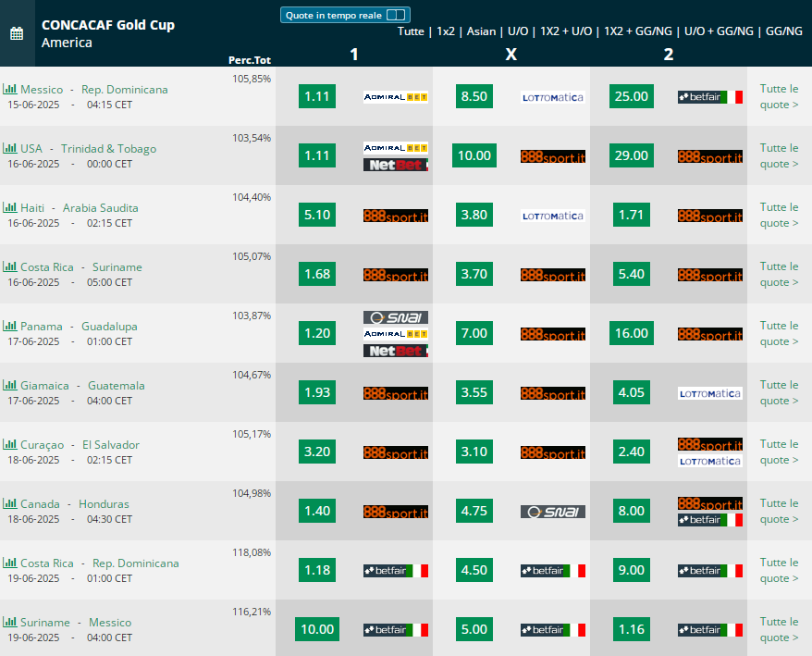812x656 pixels.
Task: Open the Haiti - Arabia Saudita match link
Action: pyautogui.click(x=80, y=208)
